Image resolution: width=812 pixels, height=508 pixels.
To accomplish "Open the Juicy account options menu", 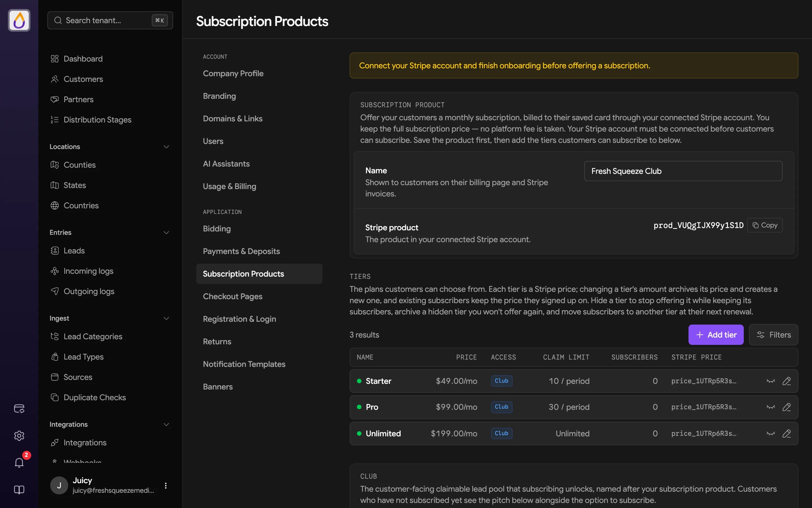I will click(x=166, y=485).
